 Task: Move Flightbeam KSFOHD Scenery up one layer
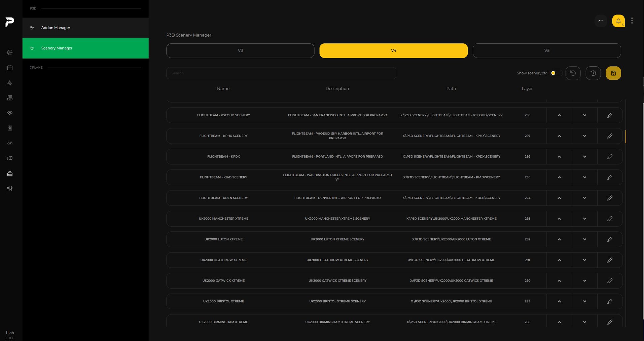point(559,115)
